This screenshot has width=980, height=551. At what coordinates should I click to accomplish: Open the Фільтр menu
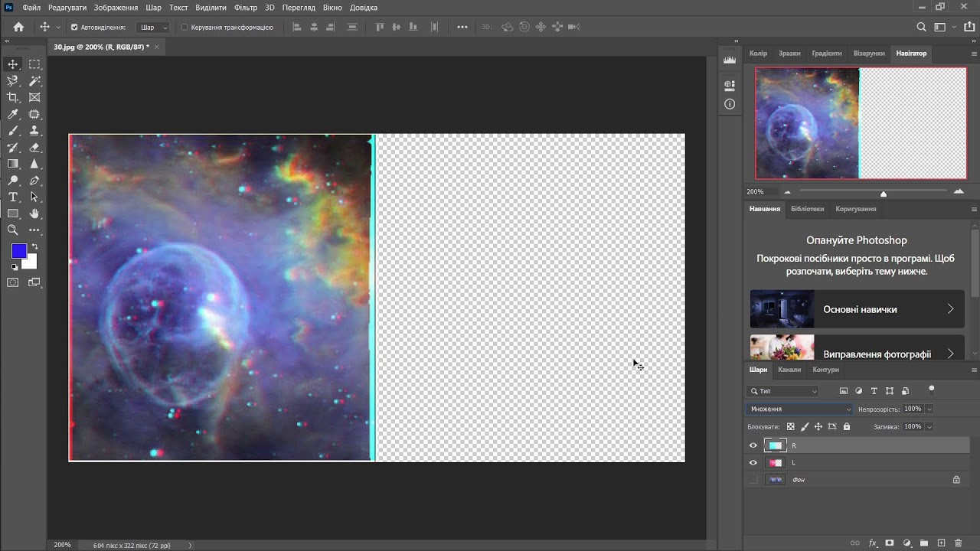tap(246, 8)
